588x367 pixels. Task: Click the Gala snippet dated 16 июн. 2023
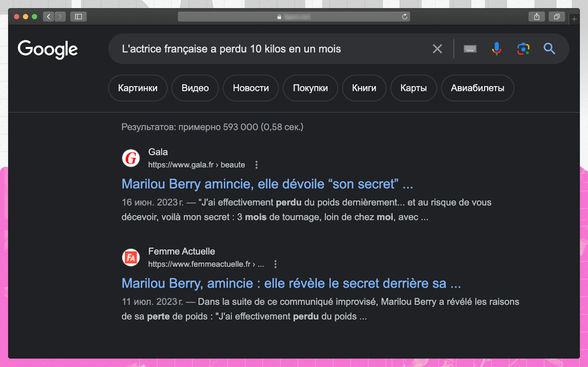click(307, 210)
